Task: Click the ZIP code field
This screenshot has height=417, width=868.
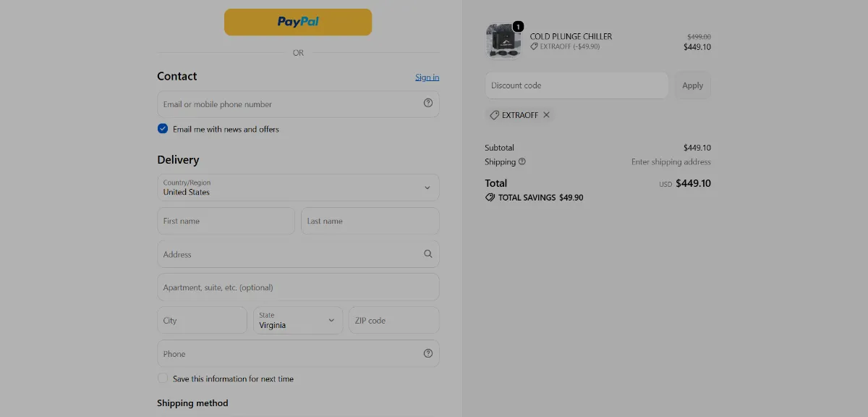Action: pos(393,320)
